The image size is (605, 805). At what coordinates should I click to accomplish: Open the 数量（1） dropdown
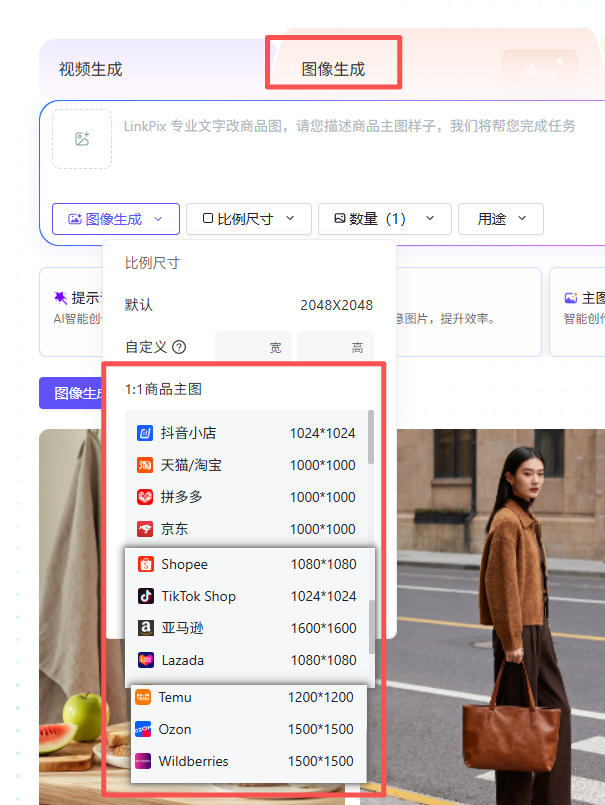[384, 219]
